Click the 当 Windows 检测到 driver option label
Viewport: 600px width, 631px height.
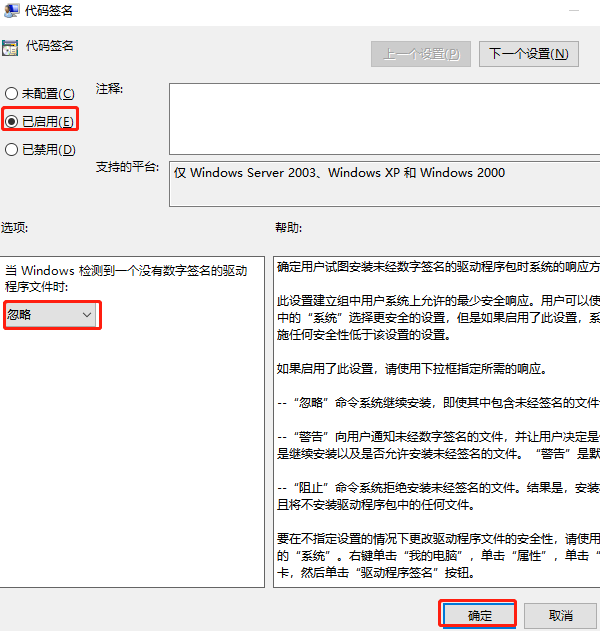point(125,279)
